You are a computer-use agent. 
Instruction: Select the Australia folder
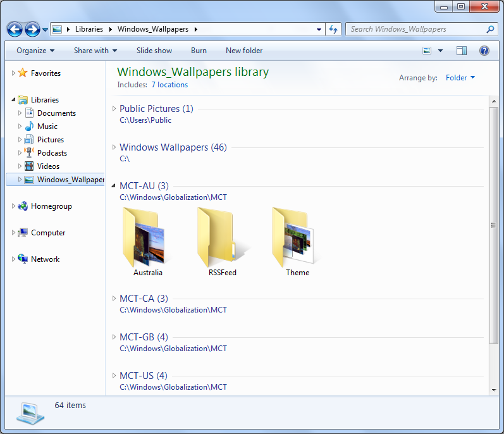(146, 242)
